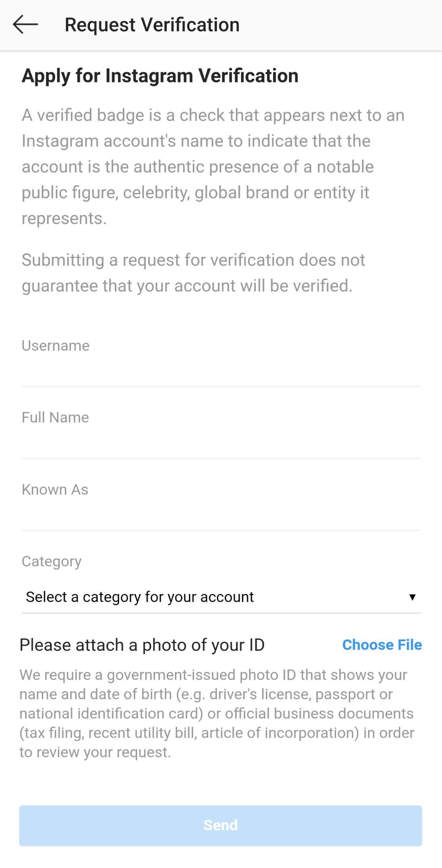The width and height of the screenshot is (442, 868).
Task: Focus the Username input field
Action: pyautogui.click(x=221, y=371)
